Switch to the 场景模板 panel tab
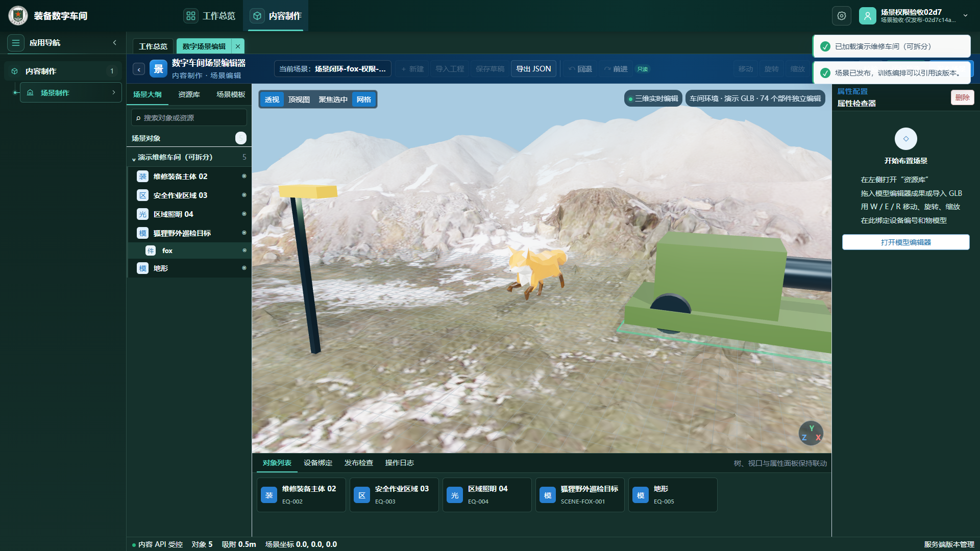The width and height of the screenshot is (980, 551). point(231,94)
